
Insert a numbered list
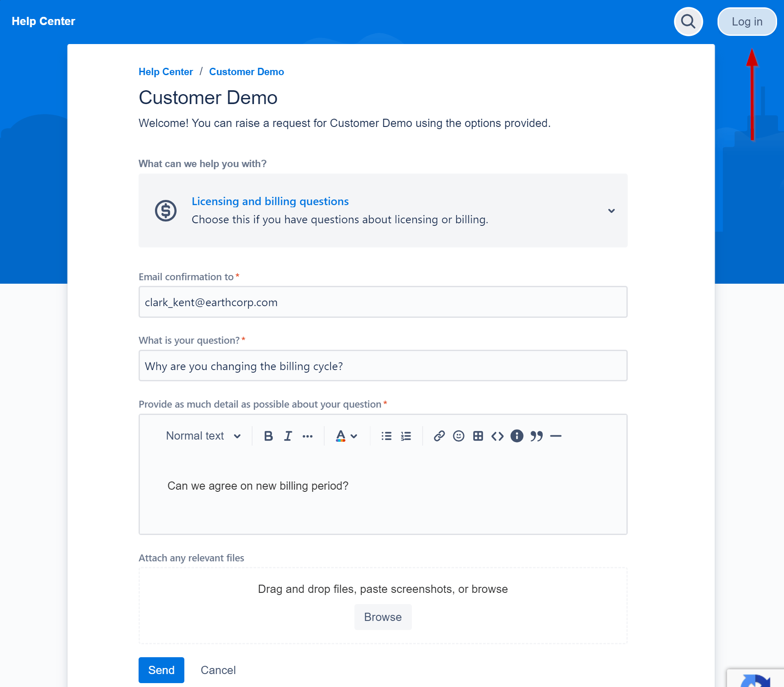[405, 436]
